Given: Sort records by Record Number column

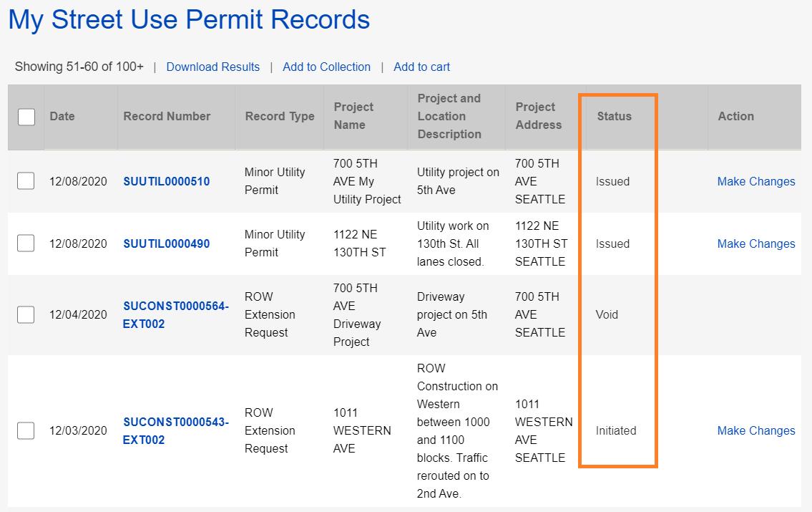Looking at the screenshot, I should (x=168, y=116).
